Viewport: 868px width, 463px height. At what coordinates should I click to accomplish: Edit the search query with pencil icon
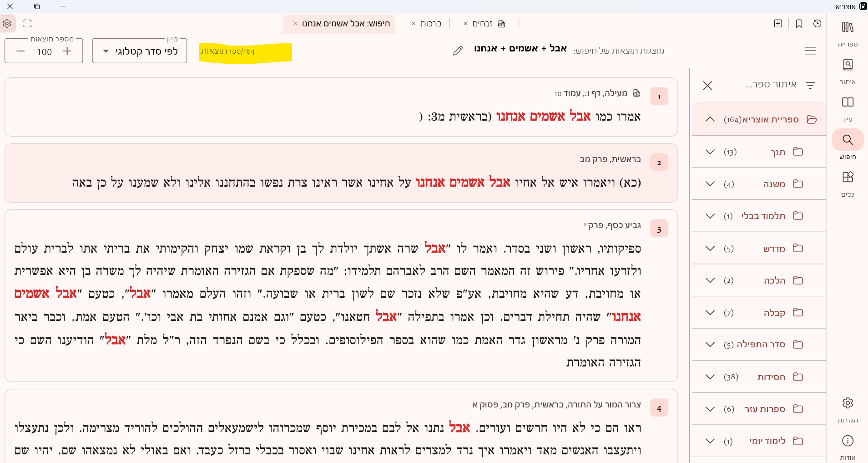pos(458,51)
